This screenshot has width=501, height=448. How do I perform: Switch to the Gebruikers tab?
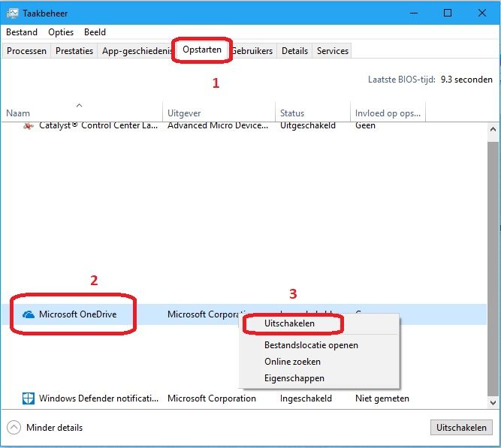click(x=252, y=51)
